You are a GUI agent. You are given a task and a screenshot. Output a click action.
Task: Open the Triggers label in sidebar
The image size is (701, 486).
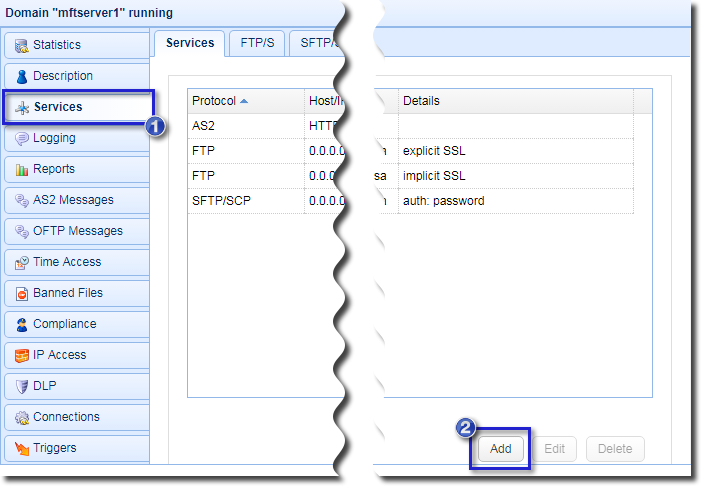coord(55,448)
